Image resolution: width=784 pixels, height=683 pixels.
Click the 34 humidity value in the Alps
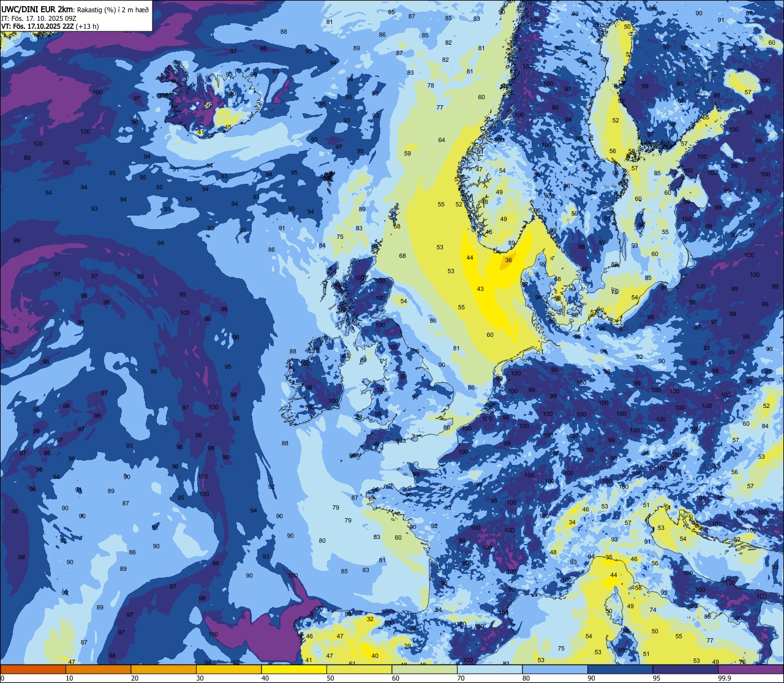click(x=572, y=523)
